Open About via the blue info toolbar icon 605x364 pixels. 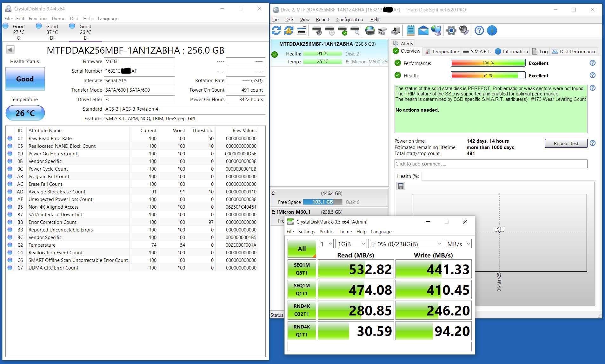492,30
